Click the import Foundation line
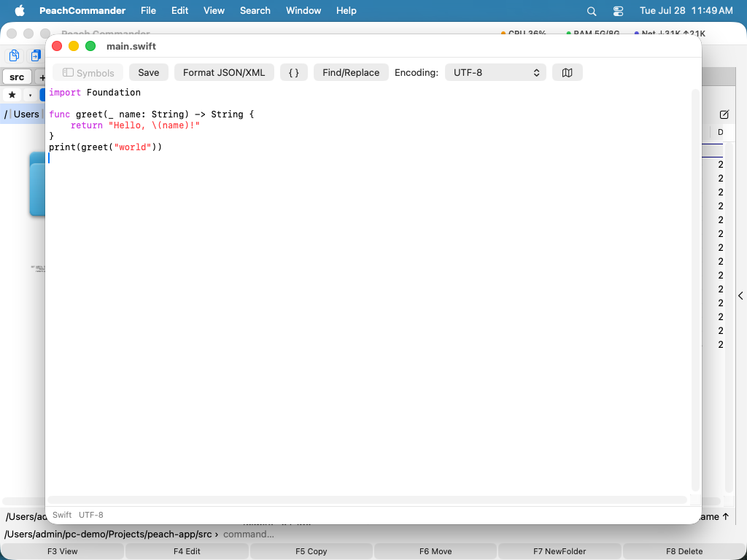 click(95, 93)
